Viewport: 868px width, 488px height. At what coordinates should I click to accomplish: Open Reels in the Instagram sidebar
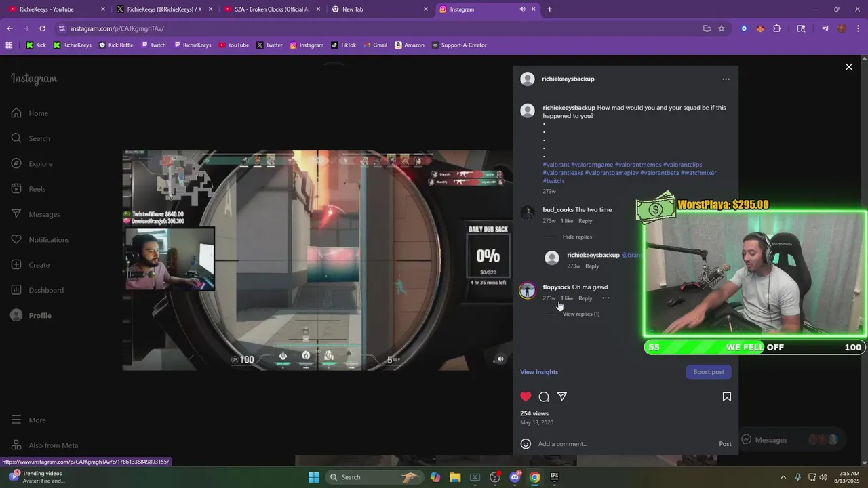[28, 189]
